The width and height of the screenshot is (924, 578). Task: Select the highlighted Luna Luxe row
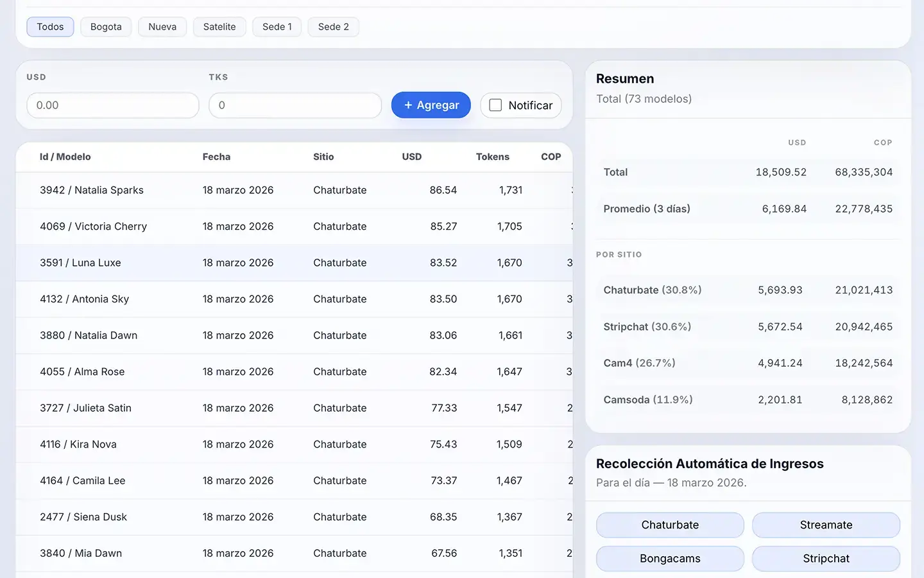pyautogui.click(x=257, y=263)
